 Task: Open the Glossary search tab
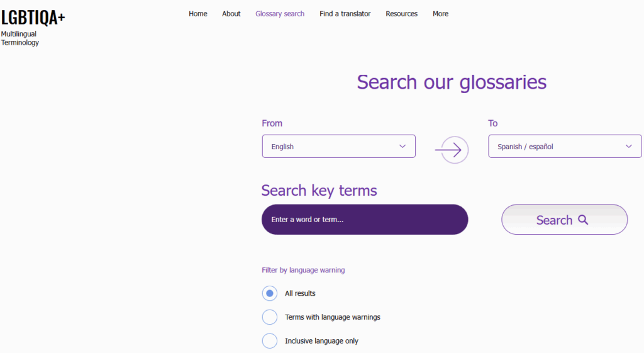[x=280, y=14]
